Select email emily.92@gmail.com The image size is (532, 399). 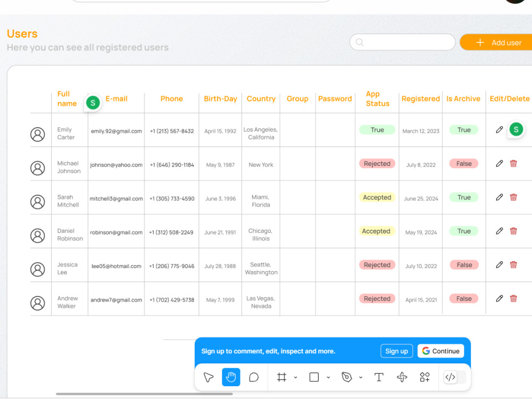coord(117,131)
